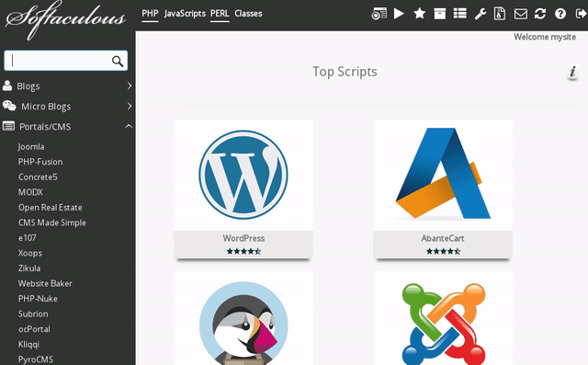Open the email settings envelope icon

pos(521,14)
